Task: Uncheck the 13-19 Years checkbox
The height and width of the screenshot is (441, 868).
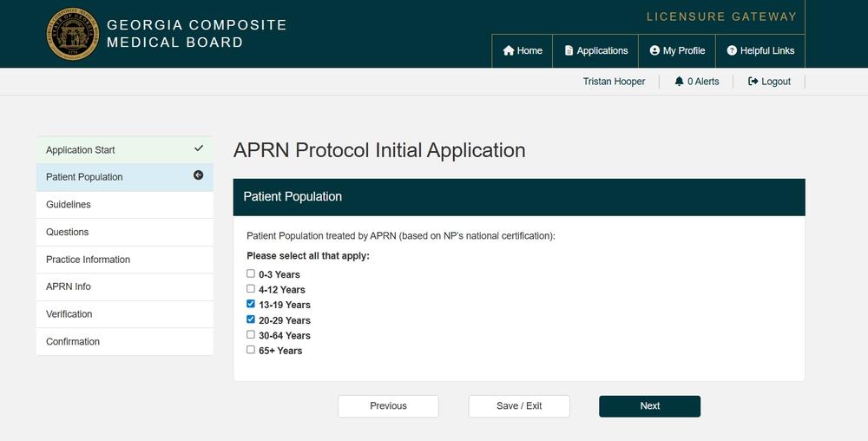Action: [x=251, y=304]
